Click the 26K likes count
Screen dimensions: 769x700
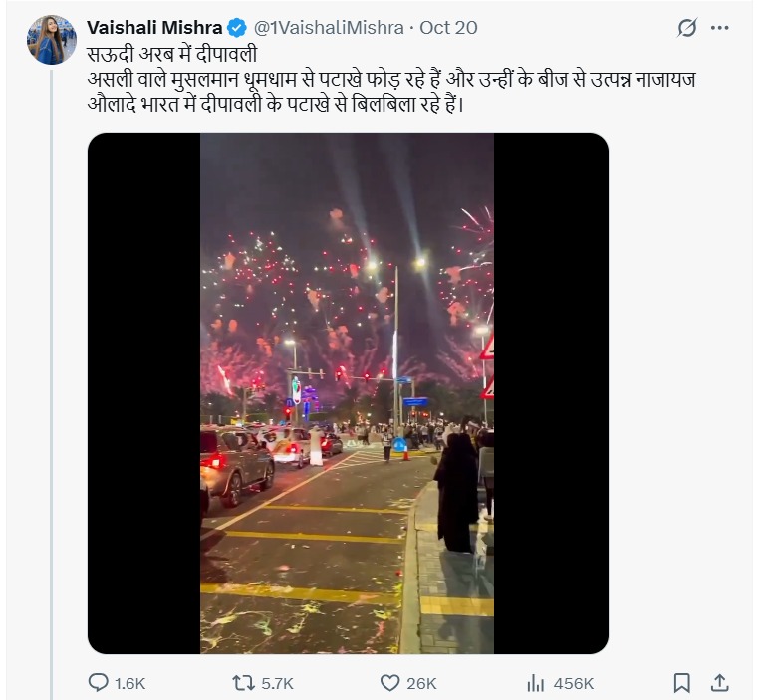422,683
